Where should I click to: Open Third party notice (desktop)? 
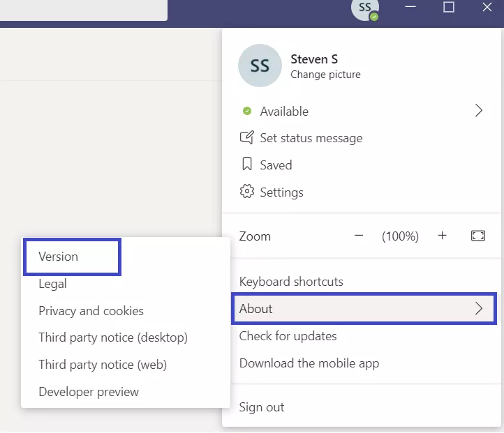click(113, 337)
